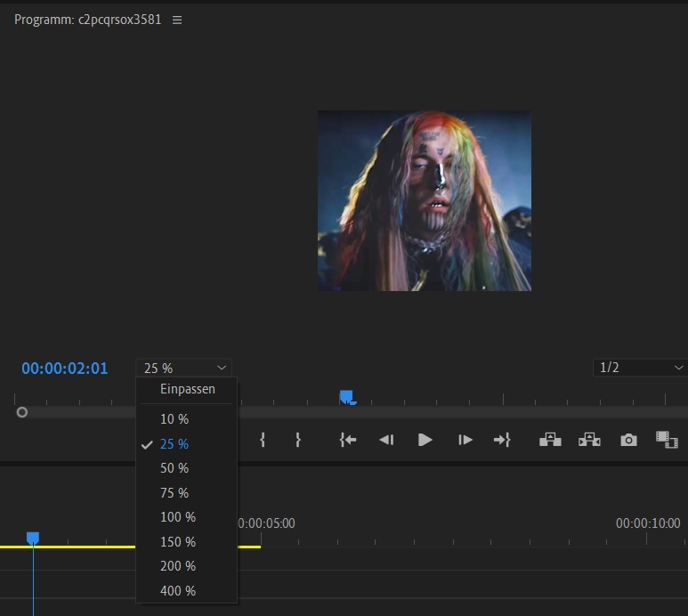Click the program monitor playhead marker
Screen dimensions: 688x616
pos(347,398)
